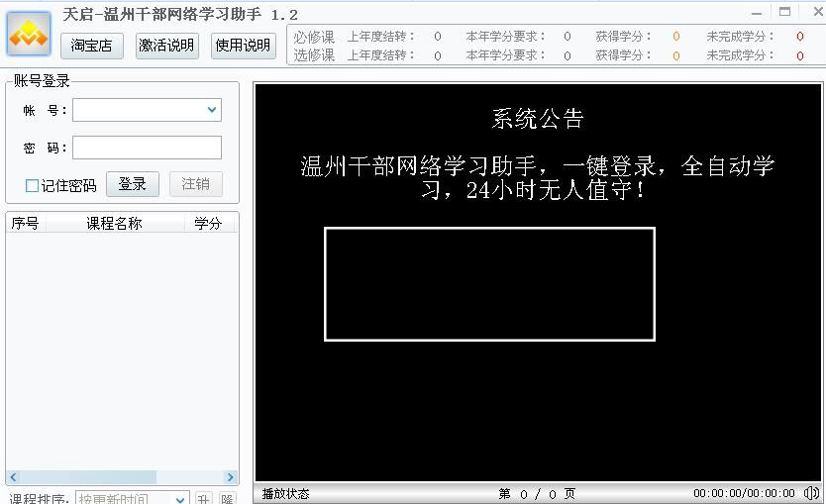Open the 使用说明 usage guide
This screenshot has height=504, width=826.
coord(243,46)
